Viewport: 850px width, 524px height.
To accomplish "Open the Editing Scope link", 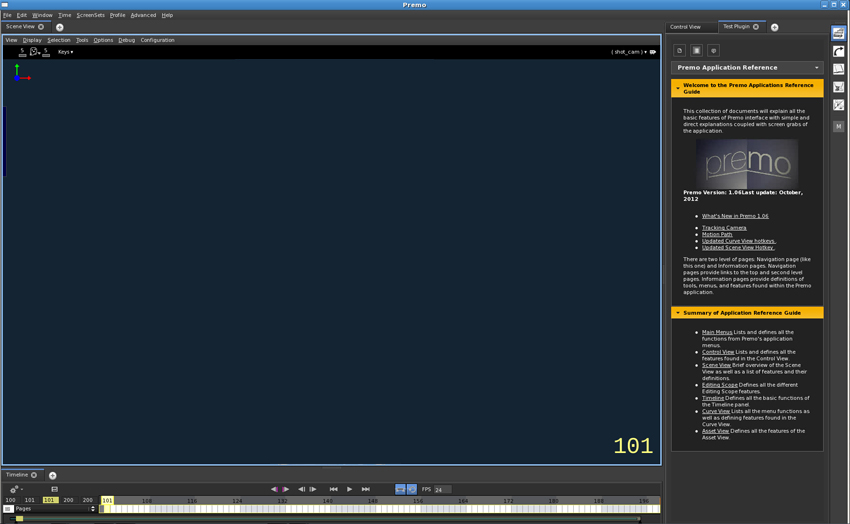I will coord(719,385).
